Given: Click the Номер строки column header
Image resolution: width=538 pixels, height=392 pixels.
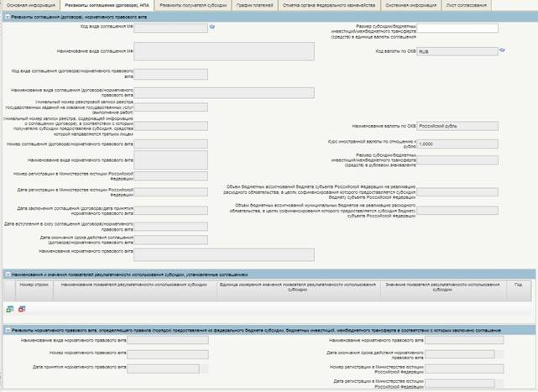Looking at the screenshot, I should point(34,285).
